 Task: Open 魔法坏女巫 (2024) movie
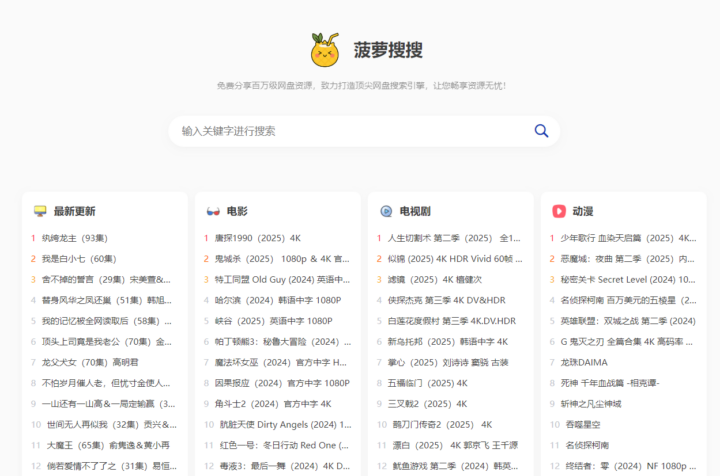coord(281,362)
